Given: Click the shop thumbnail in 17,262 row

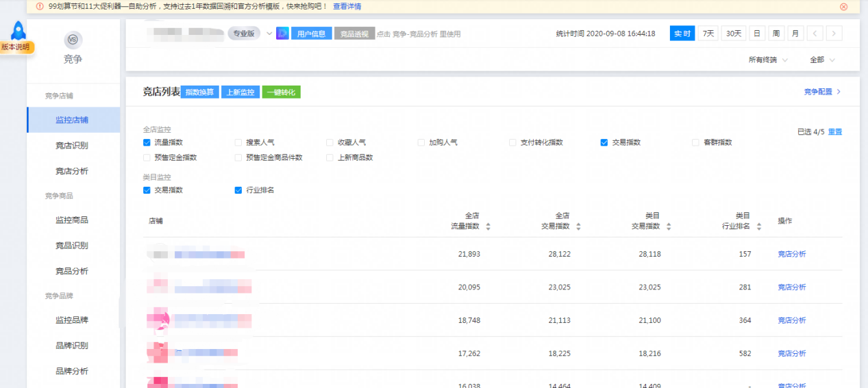Looking at the screenshot, I should 159,352.
